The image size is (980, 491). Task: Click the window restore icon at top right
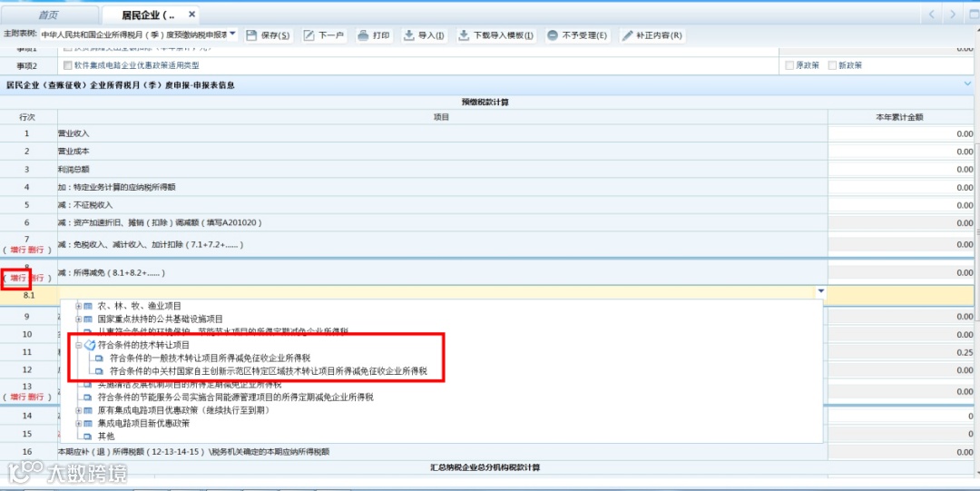point(974,15)
